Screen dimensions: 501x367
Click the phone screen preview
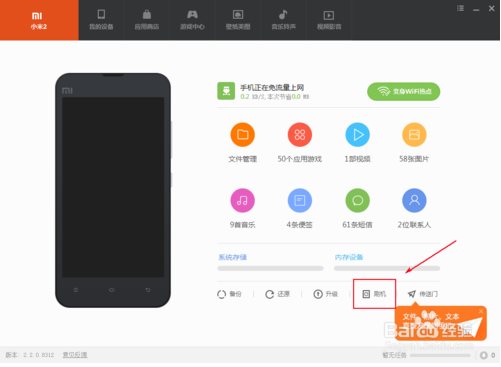[x=113, y=187]
